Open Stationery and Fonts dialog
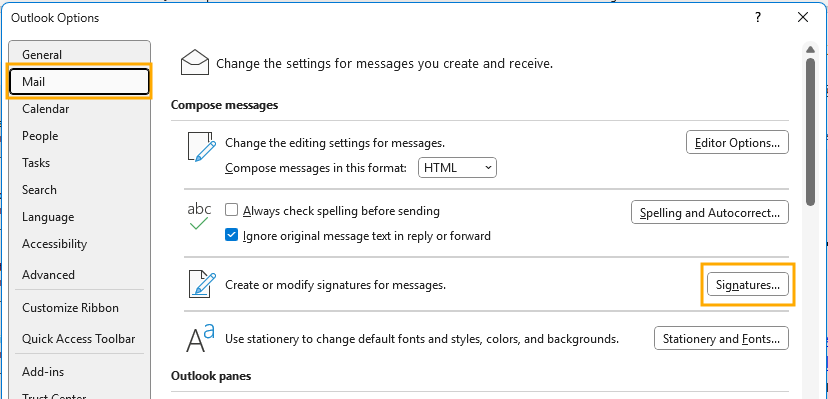The width and height of the screenshot is (828, 399). click(x=721, y=338)
